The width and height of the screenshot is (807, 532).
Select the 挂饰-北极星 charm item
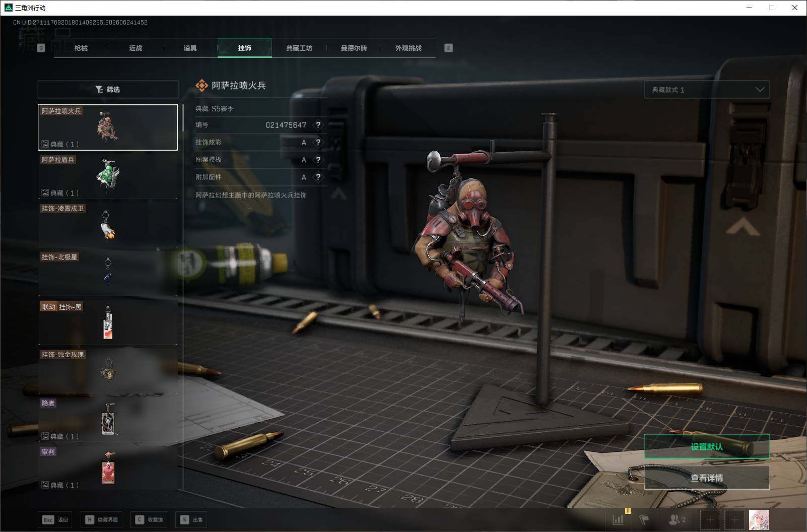coord(108,274)
